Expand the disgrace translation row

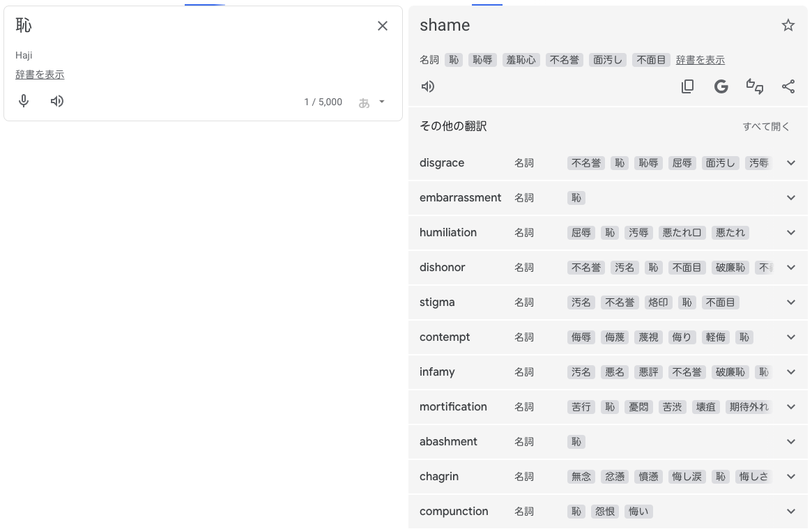790,163
